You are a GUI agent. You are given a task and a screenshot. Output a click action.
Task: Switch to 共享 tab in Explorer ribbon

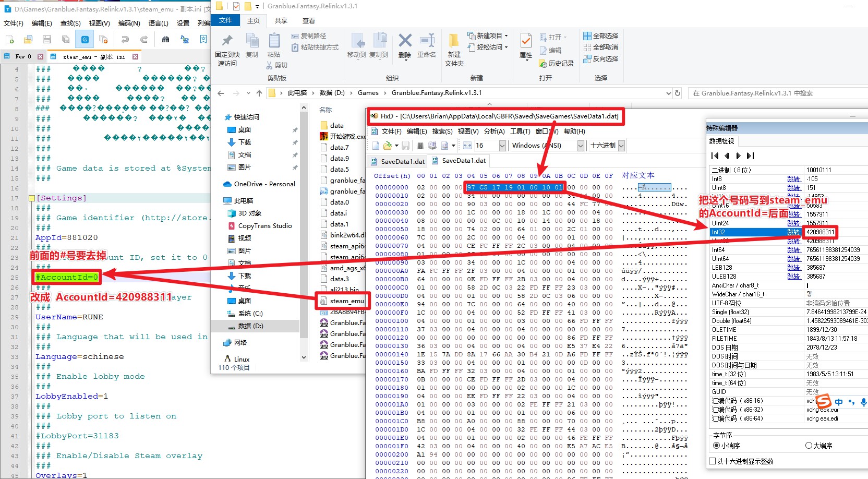[281, 20]
